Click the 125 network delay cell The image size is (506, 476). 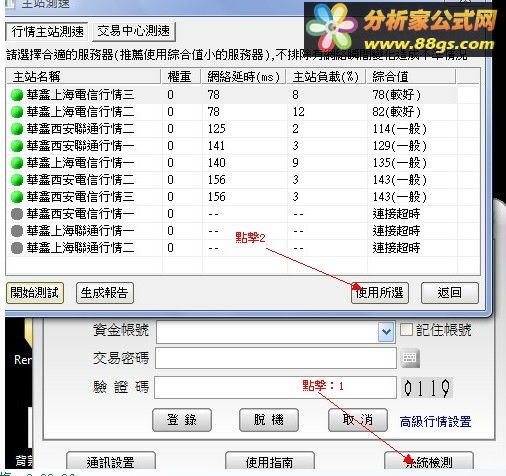click(x=217, y=129)
